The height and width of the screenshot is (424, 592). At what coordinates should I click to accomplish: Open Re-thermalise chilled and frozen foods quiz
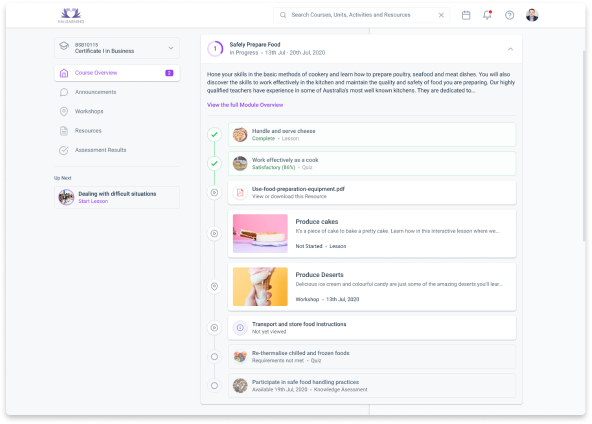click(372, 356)
